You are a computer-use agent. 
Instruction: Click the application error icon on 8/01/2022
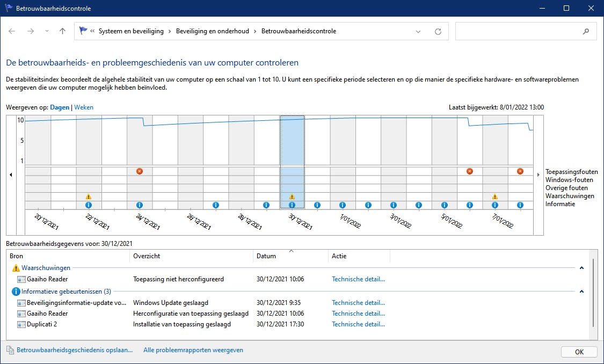(x=520, y=171)
